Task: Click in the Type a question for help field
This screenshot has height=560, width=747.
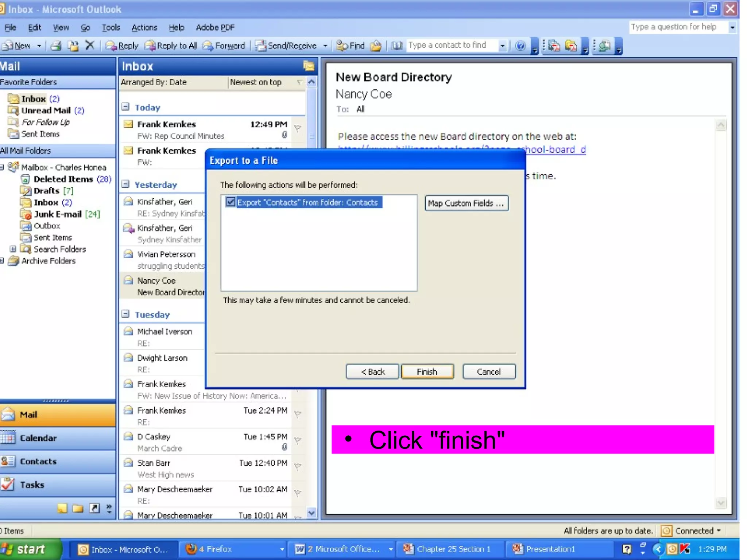Action: click(x=678, y=27)
